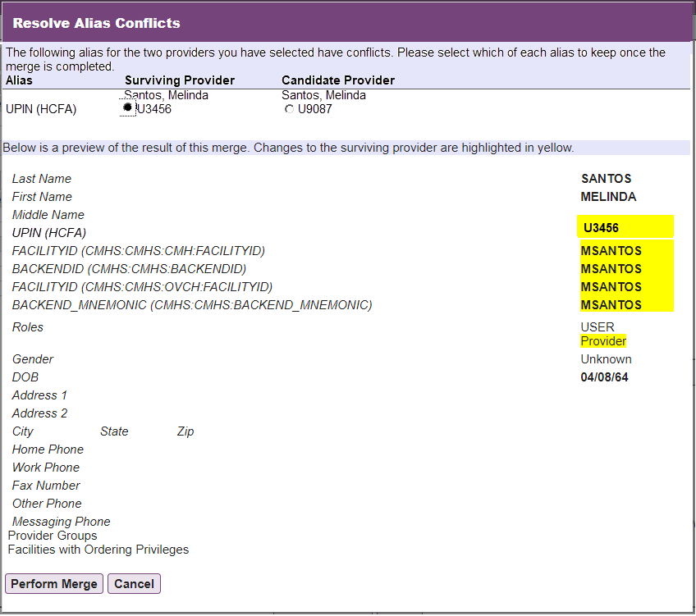The width and height of the screenshot is (696, 616).
Task: Click the SANTOS last name value
Action: pos(607,179)
